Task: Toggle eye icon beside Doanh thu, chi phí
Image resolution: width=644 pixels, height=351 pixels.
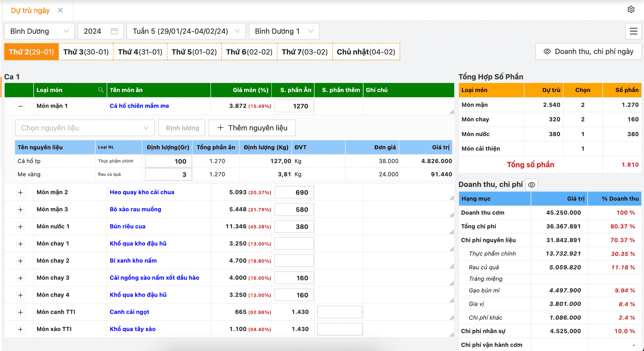Action: coord(532,185)
